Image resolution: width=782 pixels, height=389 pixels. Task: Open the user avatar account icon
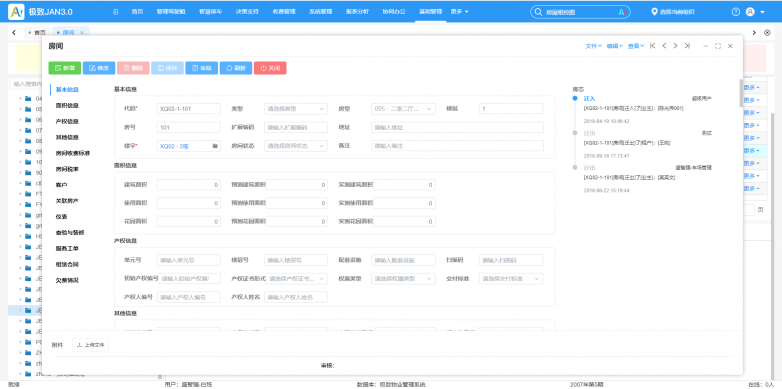coord(750,12)
